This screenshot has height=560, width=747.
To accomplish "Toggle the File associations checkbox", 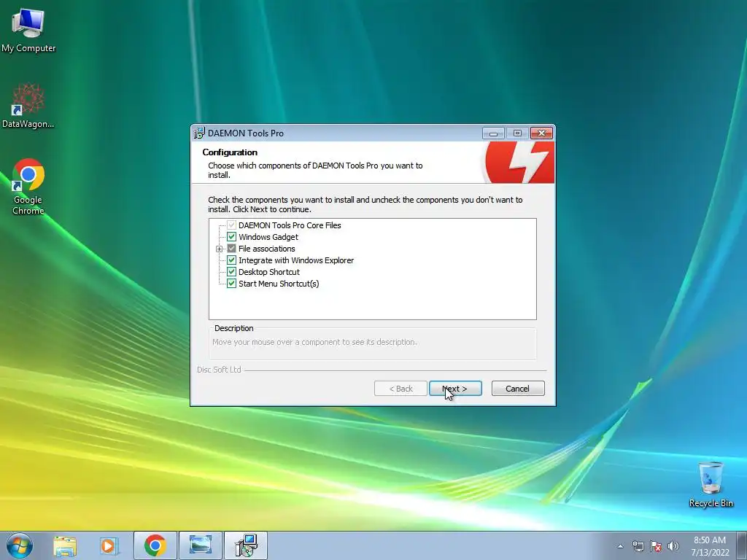I will click(x=231, y=249).
